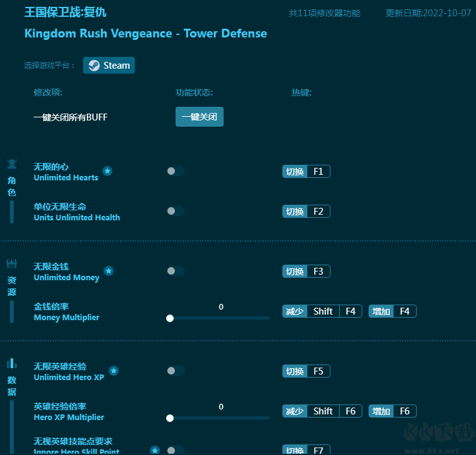This screenshot has height=455, width=476.
Task: Click the 共11项修改器功能 count text
Action: 325,13
